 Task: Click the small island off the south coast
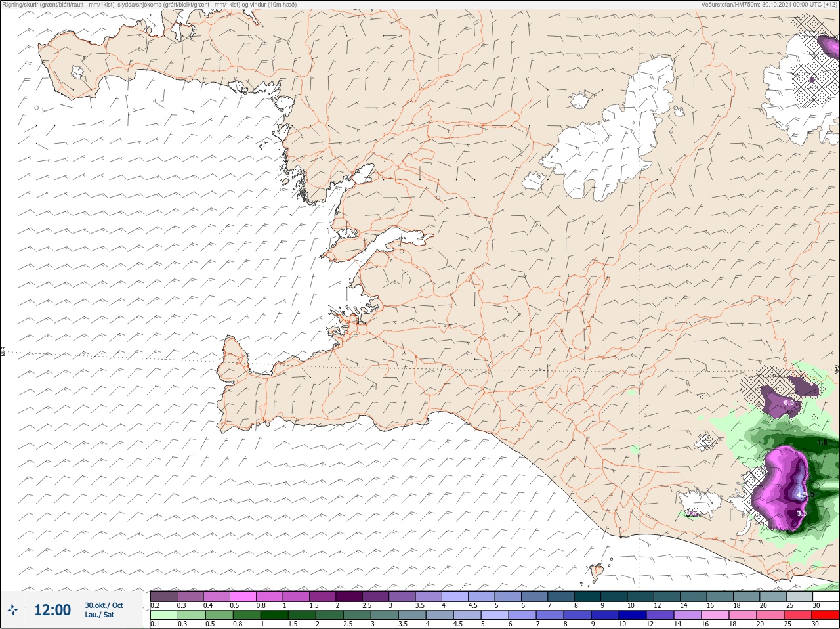coord(597,572)
